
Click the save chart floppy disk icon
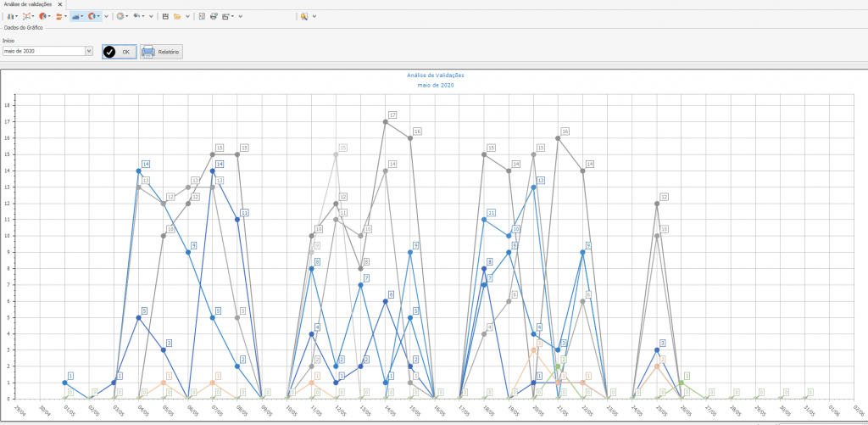tap(165, 16)
